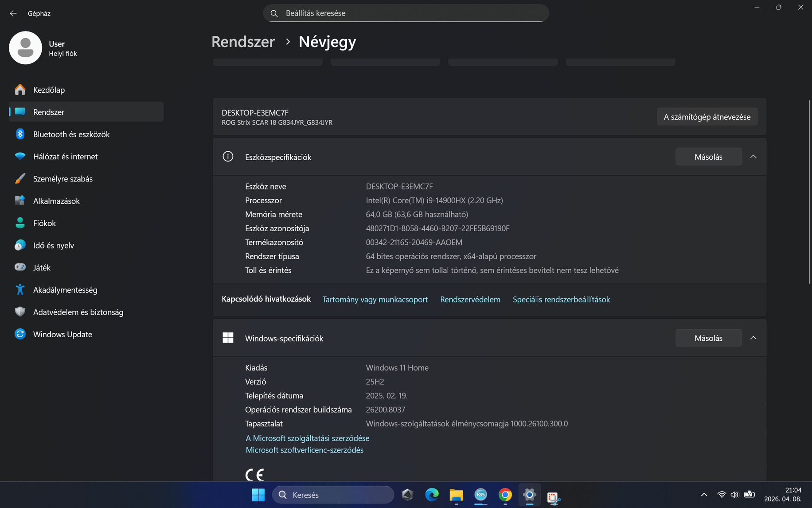Click the Bluetooth és eszközök icon

click(20, 134)
